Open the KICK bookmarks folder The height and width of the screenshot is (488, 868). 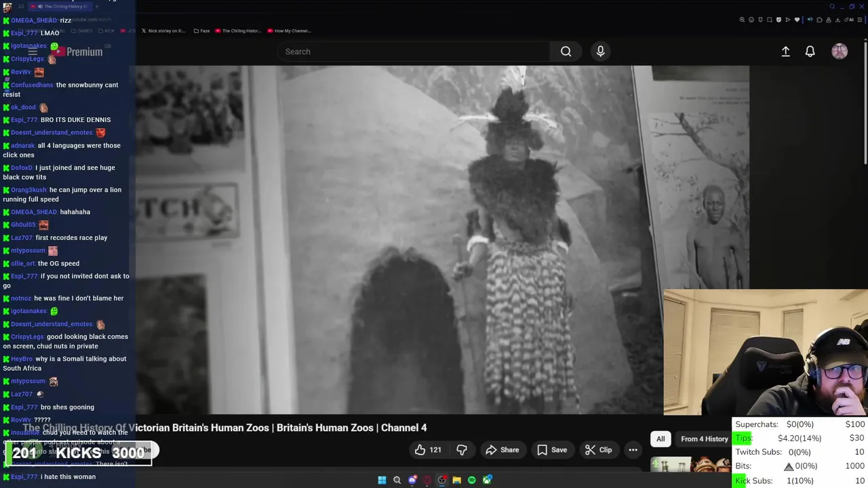tap(106, 30)
